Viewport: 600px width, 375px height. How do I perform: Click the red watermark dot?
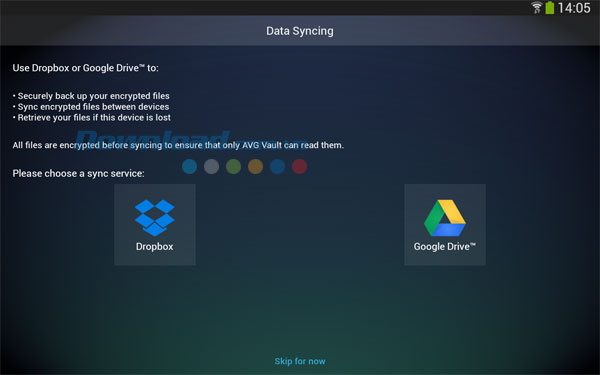pos(299,166)
